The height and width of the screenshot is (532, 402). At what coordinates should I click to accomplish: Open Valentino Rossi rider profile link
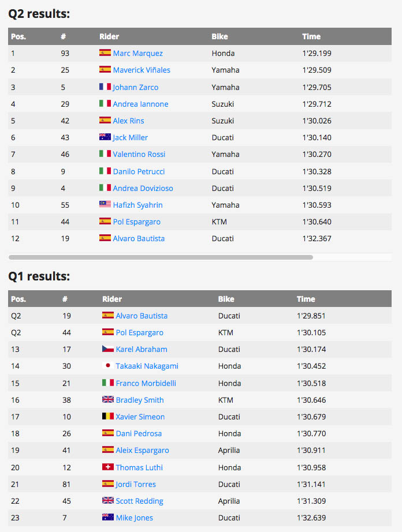point(139,154)
